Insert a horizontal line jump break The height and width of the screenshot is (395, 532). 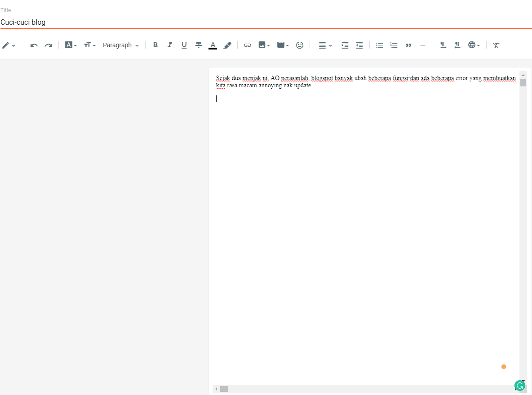coord(423,45)
